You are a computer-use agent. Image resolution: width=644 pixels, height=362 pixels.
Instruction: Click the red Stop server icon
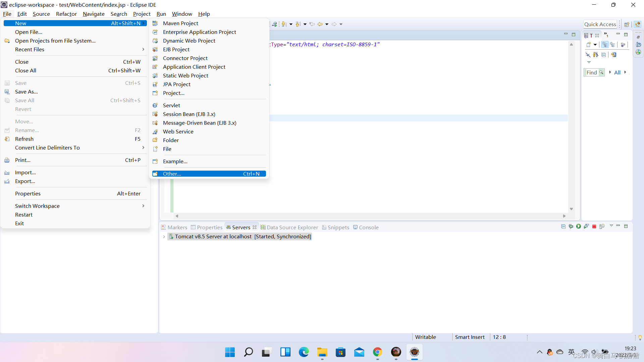point(594,227)
